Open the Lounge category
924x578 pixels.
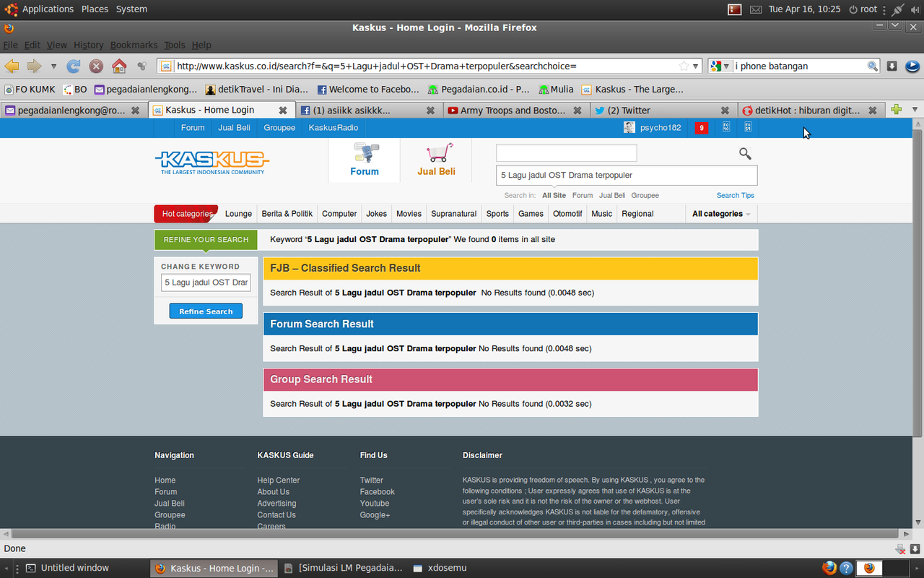pos(238,214)
